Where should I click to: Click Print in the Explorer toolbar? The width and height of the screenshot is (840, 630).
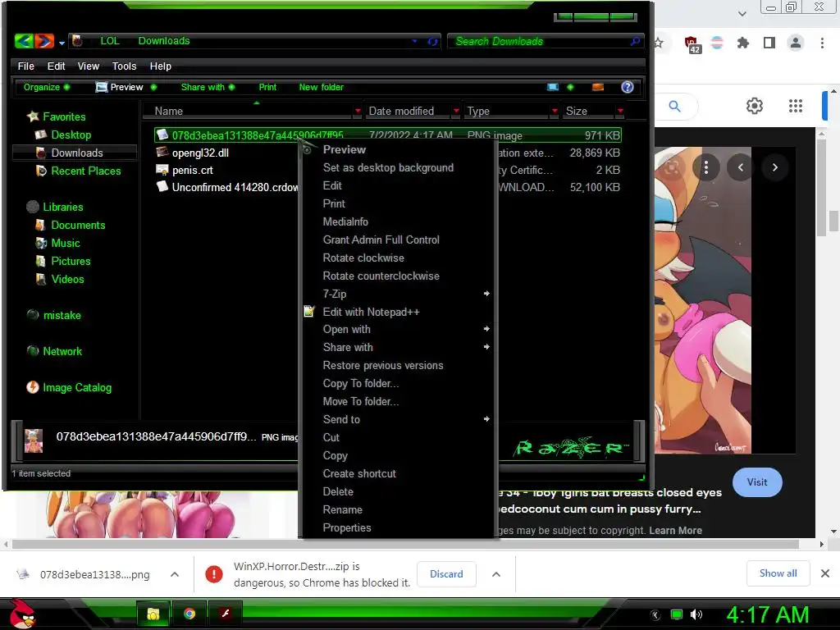(267, 87)
